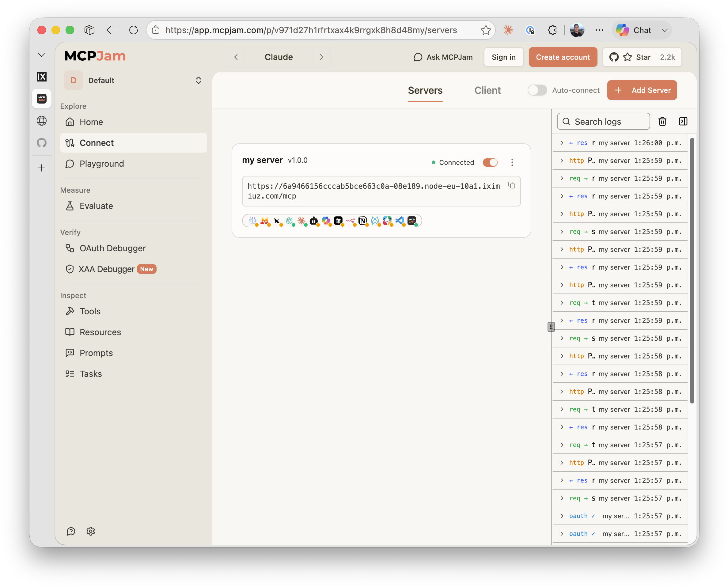Open Prompts under Inspect
Screen dimensions: 728x587
(x=133, y=353)
